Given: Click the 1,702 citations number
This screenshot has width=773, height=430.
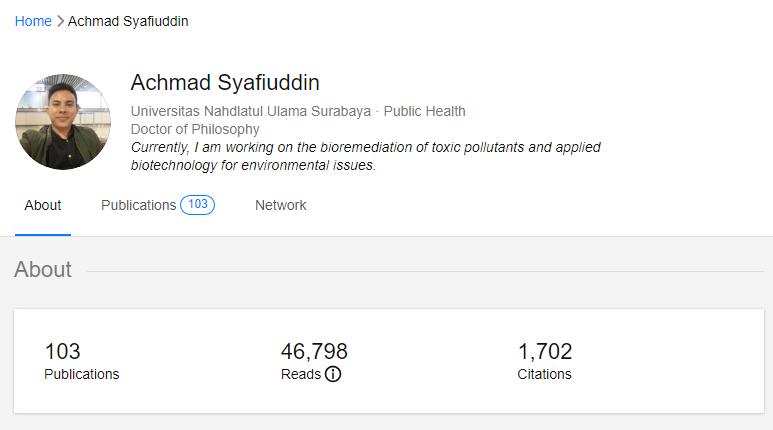Looking at the screenshot, I should 545,351.
